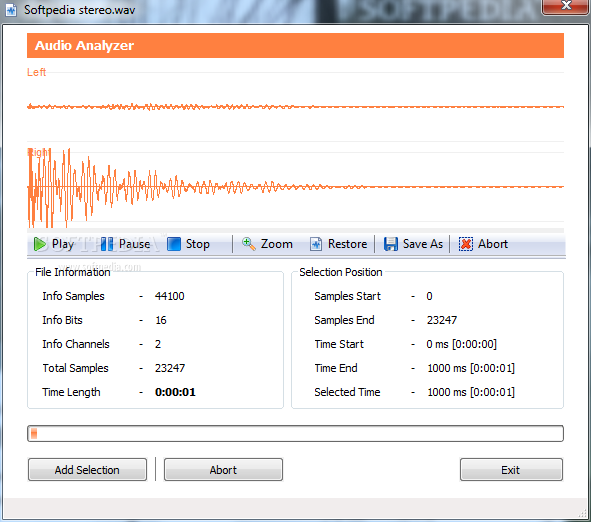591x522 pixels.
Task: Click the Selected Time label
Action: pos(348,392)
